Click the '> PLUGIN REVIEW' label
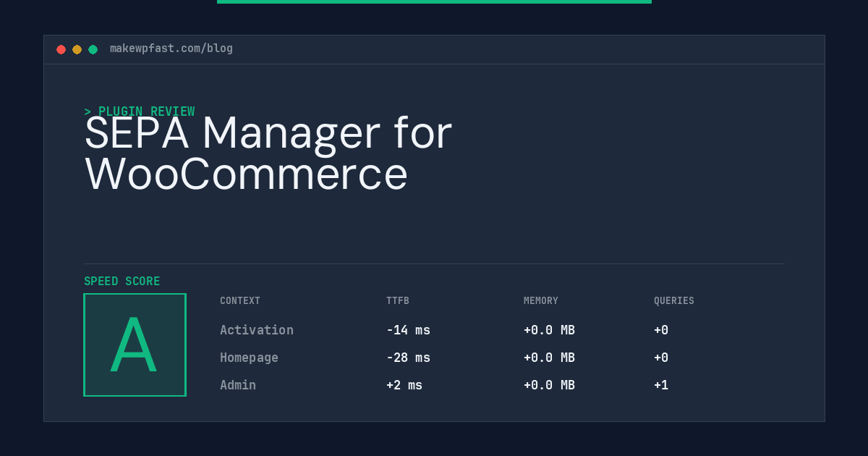Image resolution: width=868 pixels, height=456 pixels. [140, 111]
